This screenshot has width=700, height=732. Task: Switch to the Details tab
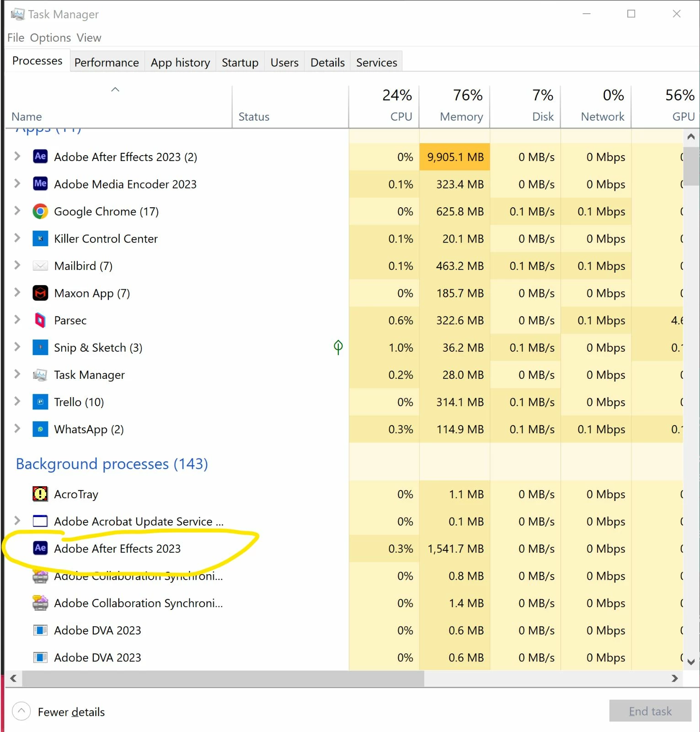click(327, 62)
